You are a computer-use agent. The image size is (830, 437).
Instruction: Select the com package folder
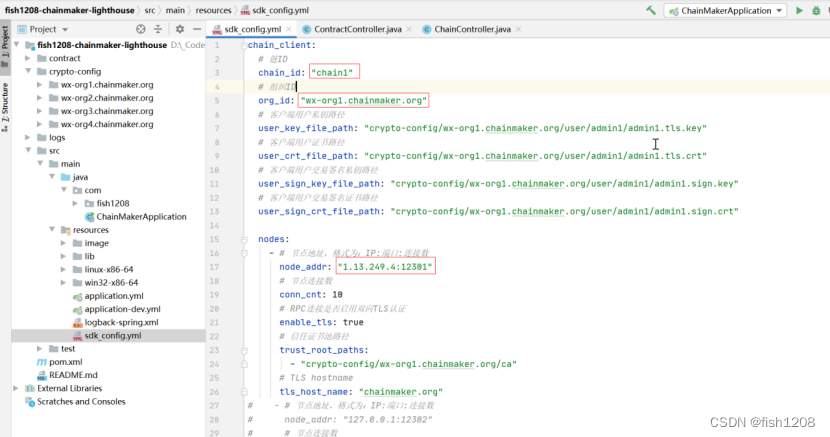pyautogui.click(x=92, y=190)
